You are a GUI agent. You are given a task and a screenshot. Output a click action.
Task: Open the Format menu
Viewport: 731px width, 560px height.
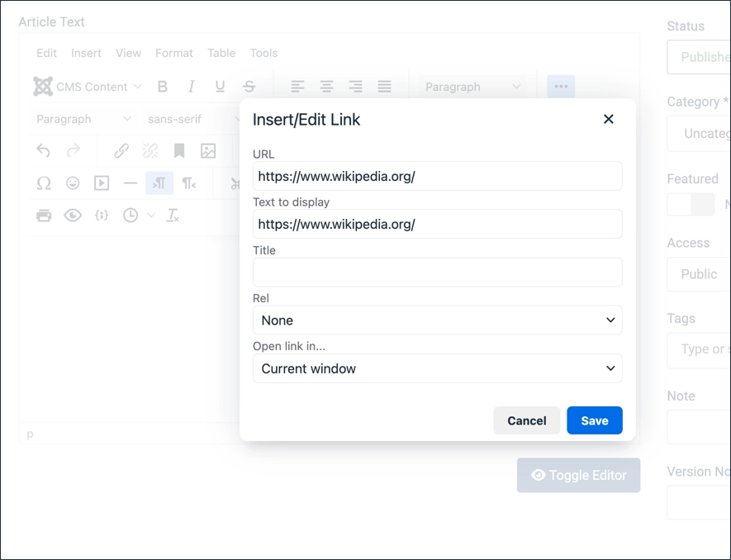(173, 52)
